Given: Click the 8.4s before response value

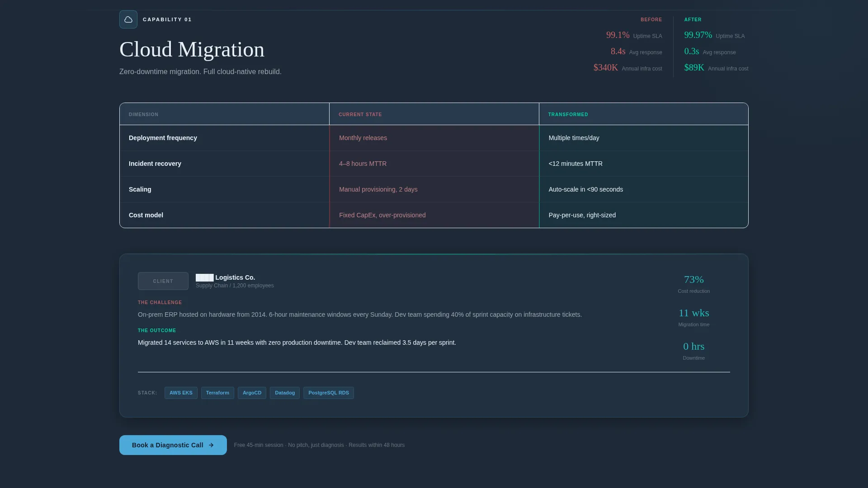Looking at the screenshot, I should [x=618, y=51].
